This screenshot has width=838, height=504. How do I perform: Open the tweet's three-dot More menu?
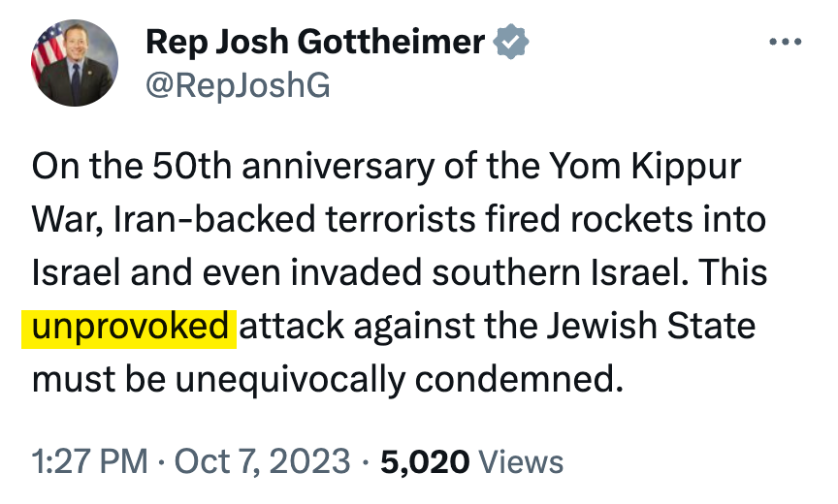pos(787,43)
